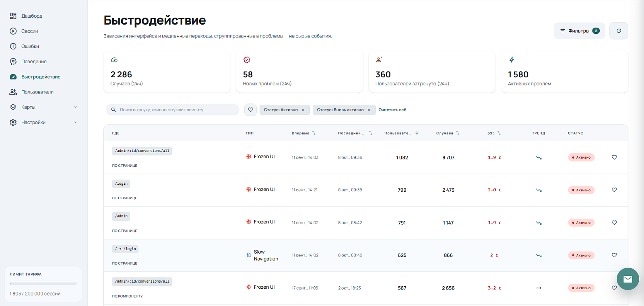Click the Slow Navigation type icon
Image resolution: width=644 pixels, height=306 pixels.
(249, 255)
